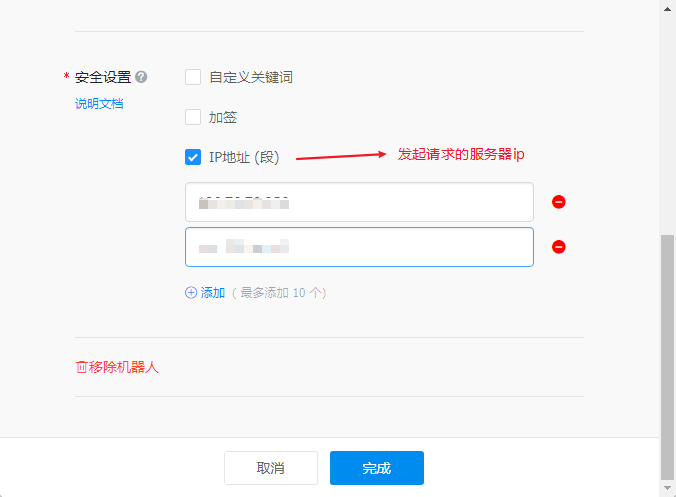
Task: Enable the 自定义关键词 checkbox
Action: [193, 77]
